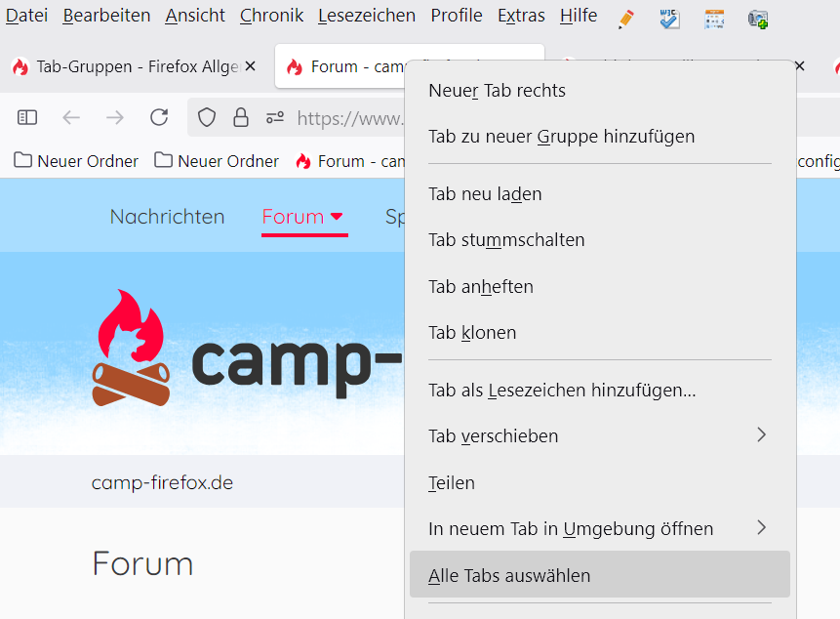
Task: Open the Ansicht menu
Action: point(195,16)
